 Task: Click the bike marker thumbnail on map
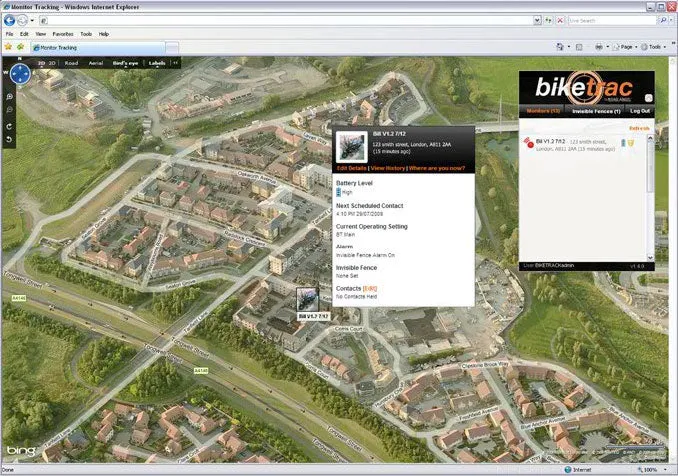(x=307, y=299)
